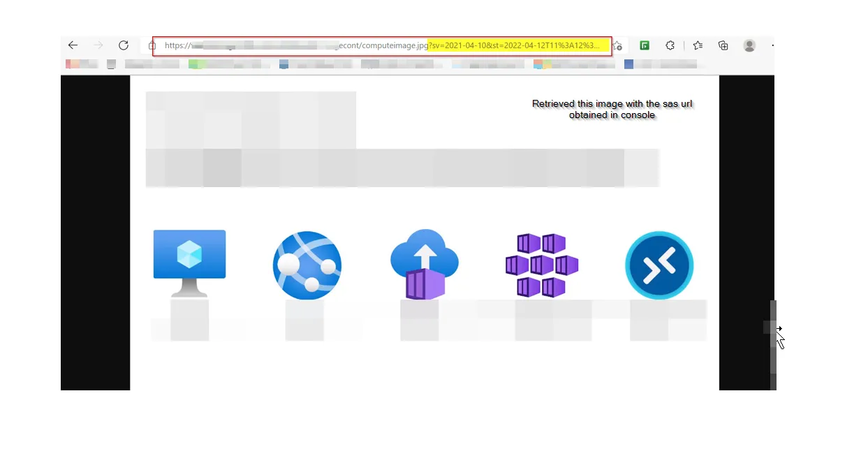Open the Extensions puzzle menu
The width and height of the screenshot is (868, 449).
click(670, 45)
